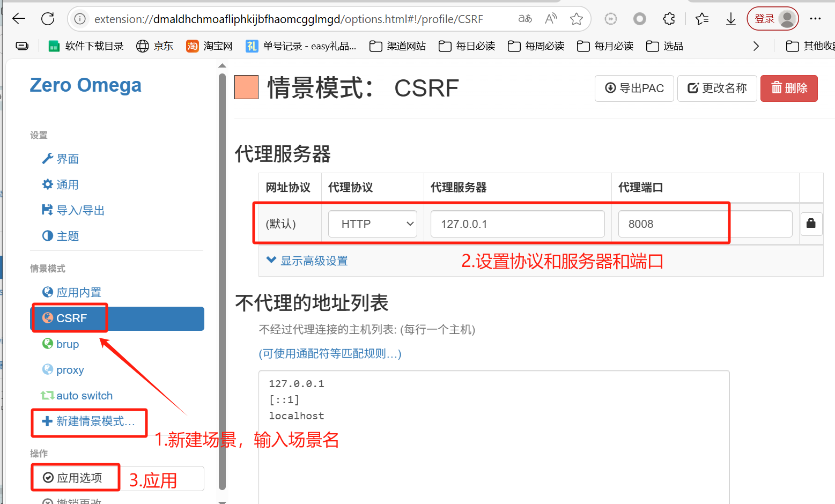Open the browser three-dot menu
835x504 pixels.
click(x=816, y=19)
